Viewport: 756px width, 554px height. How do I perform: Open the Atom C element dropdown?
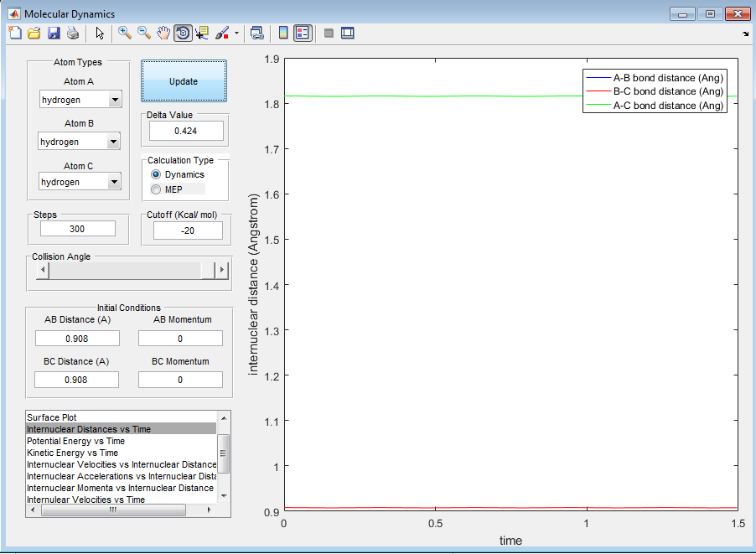coord(114,182)
